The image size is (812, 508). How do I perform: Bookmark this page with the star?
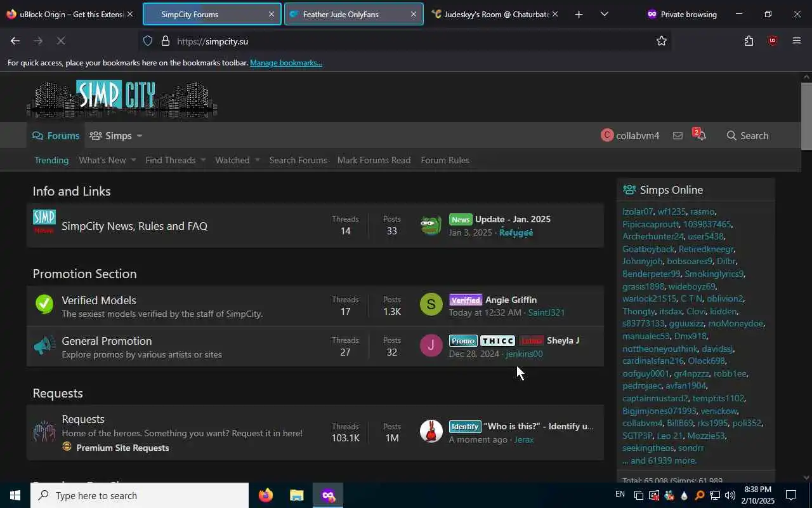[x=662, y=41]
